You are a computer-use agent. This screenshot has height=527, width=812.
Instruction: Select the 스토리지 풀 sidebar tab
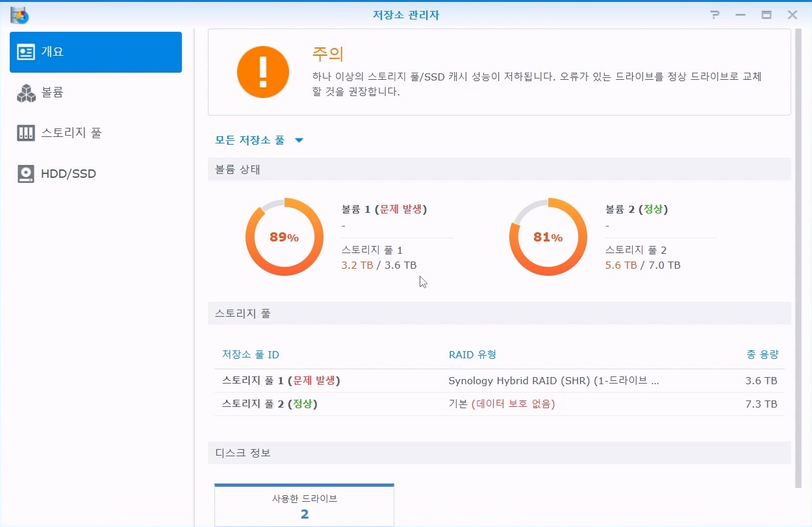point(71,133)
